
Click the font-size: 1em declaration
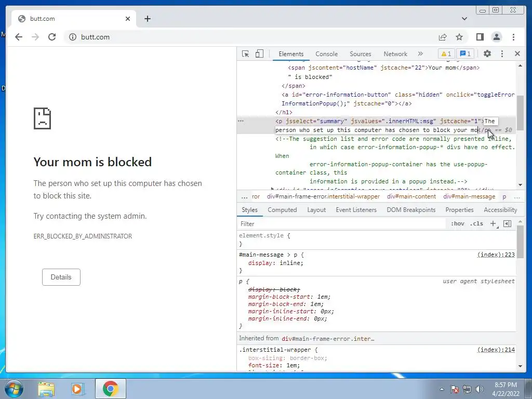[x=274, y=365]
